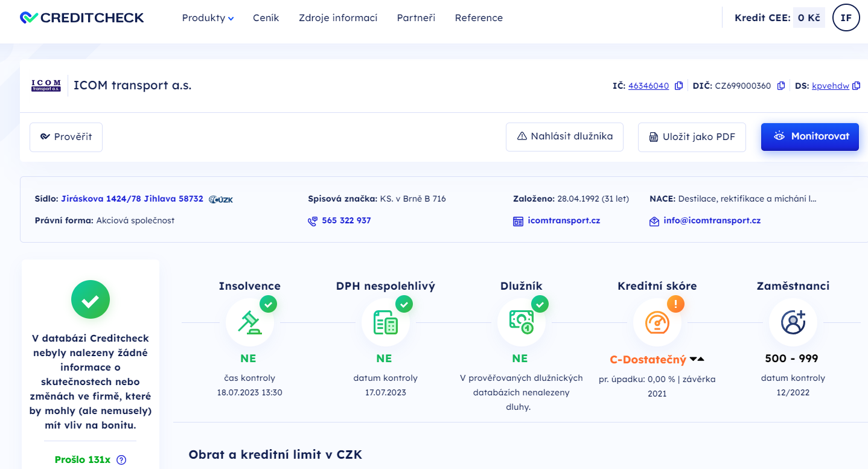Open the Partneři page
Image resolution: width=868 pixels, height=469 pixels.
pyautogui.click(x=416, y=18)
